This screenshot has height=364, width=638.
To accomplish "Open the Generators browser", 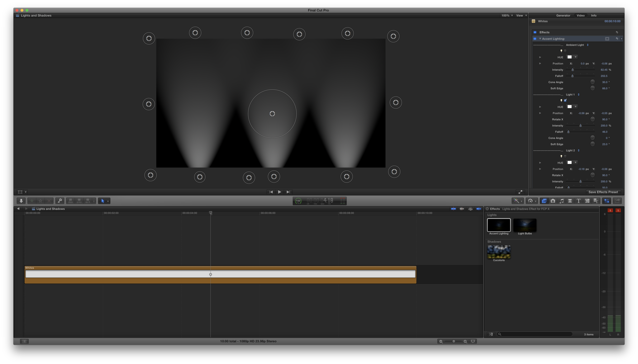I will [587, 201].
